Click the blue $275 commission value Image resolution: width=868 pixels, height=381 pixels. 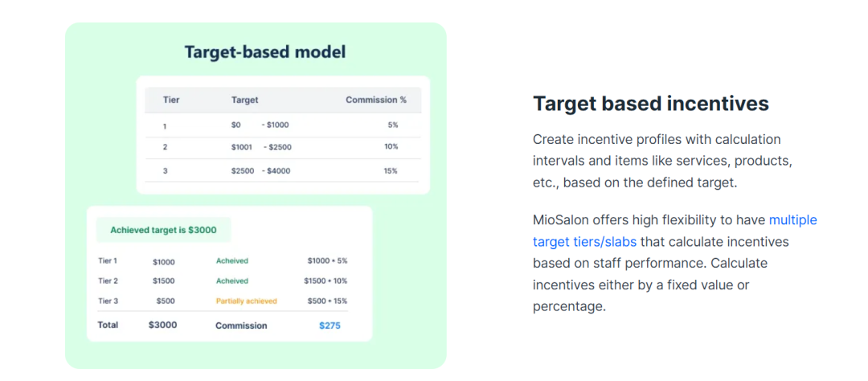(x=330, y=326)
